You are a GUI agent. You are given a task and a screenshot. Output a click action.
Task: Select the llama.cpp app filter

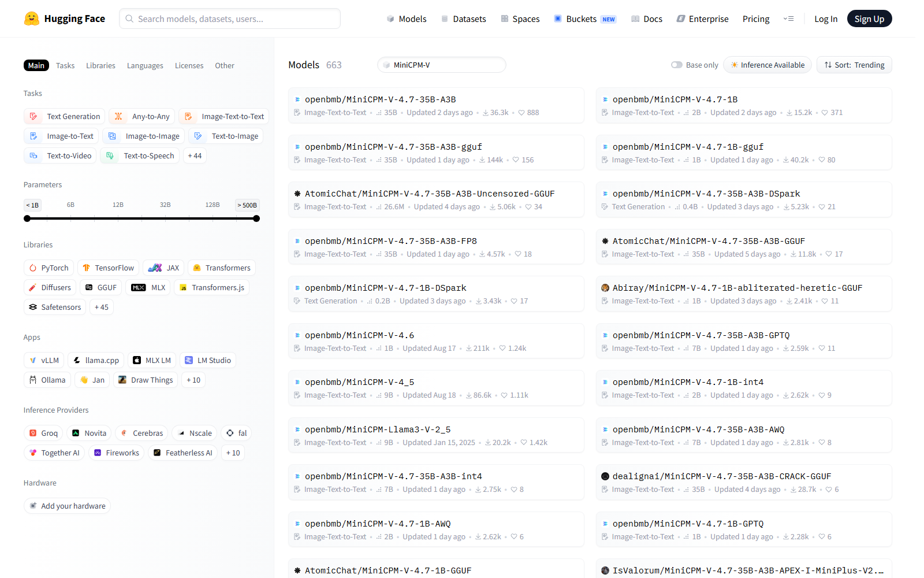(x=96, y=360)
